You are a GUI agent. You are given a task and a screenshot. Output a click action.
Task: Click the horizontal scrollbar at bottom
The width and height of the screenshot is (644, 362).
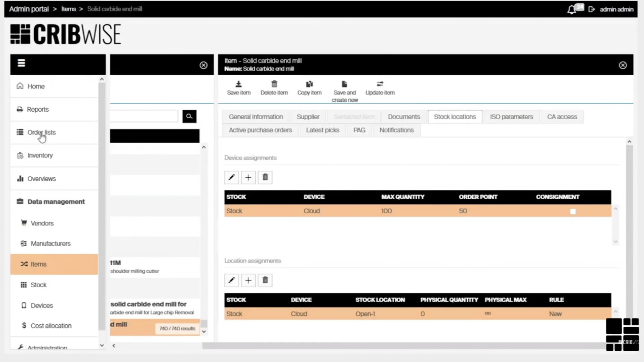point(396,345)
